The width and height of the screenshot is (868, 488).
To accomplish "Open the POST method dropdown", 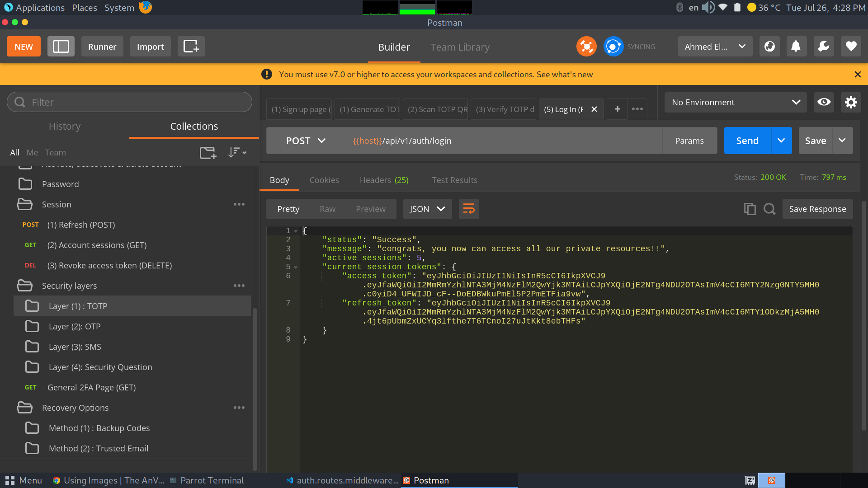I will point(306,141).
